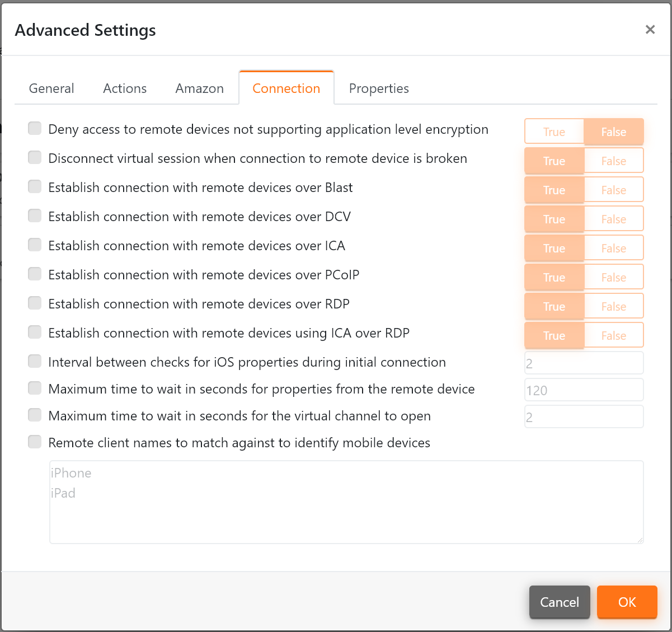Disable Blast connection by clicking False
672x632 pixels.
[613, 189]
